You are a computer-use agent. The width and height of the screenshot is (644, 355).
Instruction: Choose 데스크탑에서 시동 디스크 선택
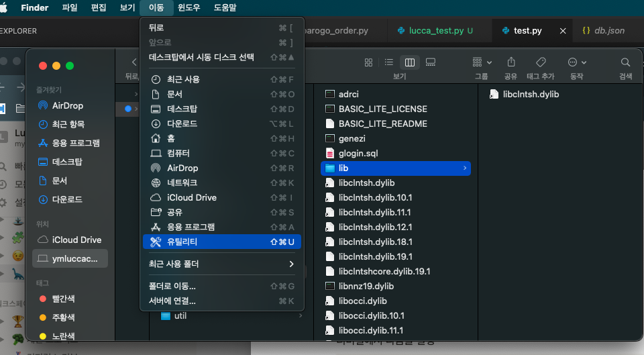pos(222,57)
